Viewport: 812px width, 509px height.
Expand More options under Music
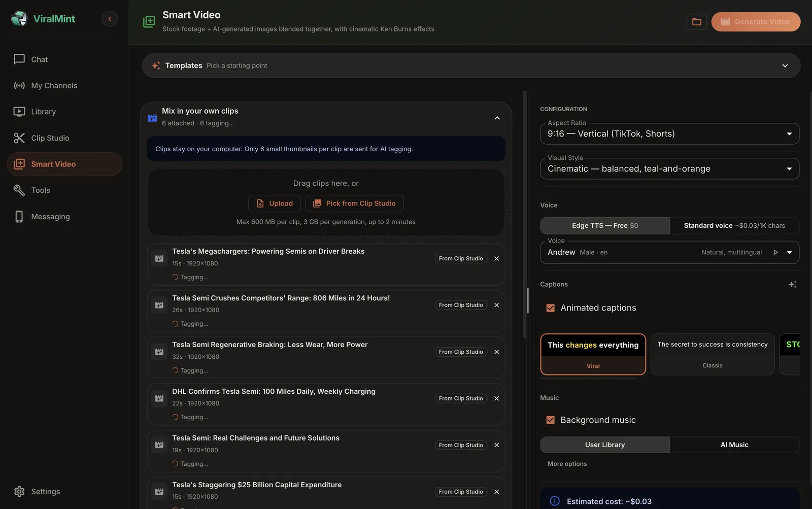point(567,464)
